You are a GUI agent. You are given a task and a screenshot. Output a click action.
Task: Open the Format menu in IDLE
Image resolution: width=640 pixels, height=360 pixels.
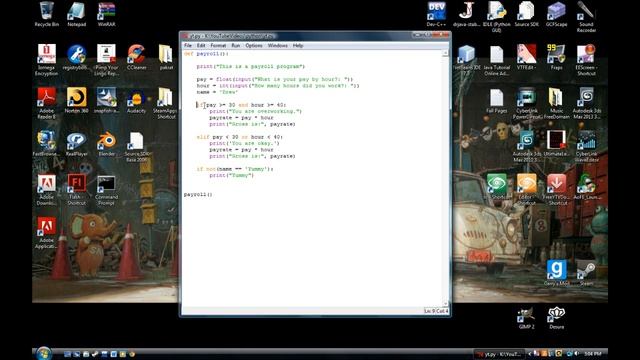click(x=218, y=45)
